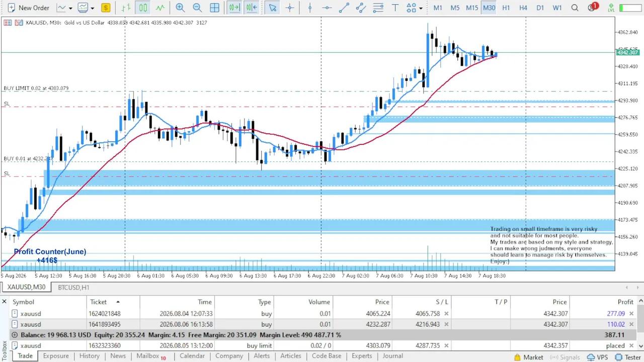Switch chart to bar chart style
This screenshot has height=362, width=644.
126,8
